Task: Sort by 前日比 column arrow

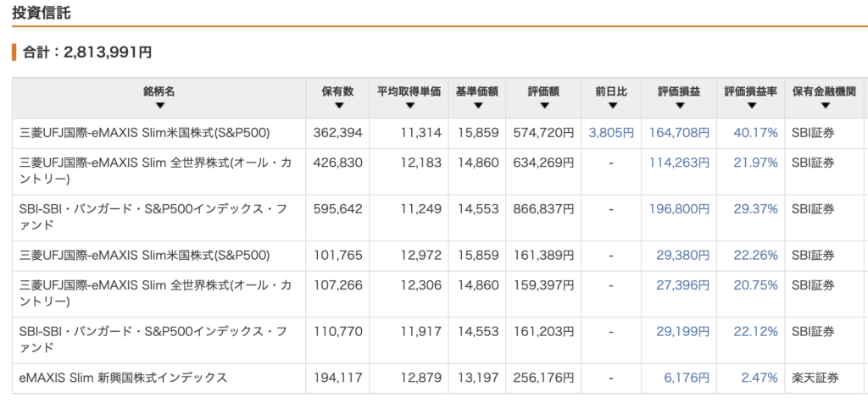Action: pos(612,106)
